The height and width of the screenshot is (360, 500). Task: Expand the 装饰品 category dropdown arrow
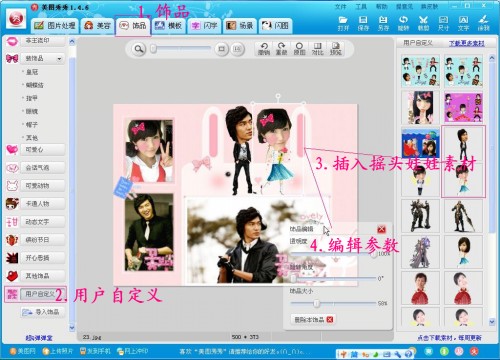point(59,59)
